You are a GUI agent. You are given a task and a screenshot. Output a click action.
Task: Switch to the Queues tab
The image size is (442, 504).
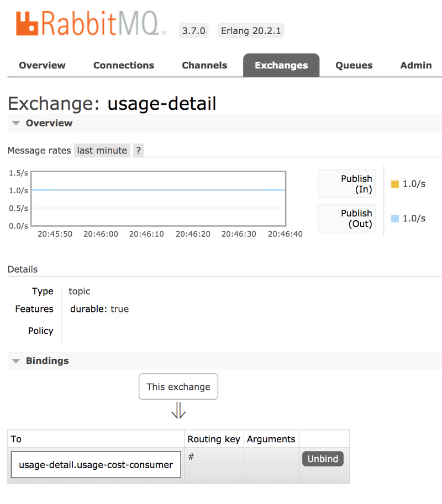(x=354, y=65)
